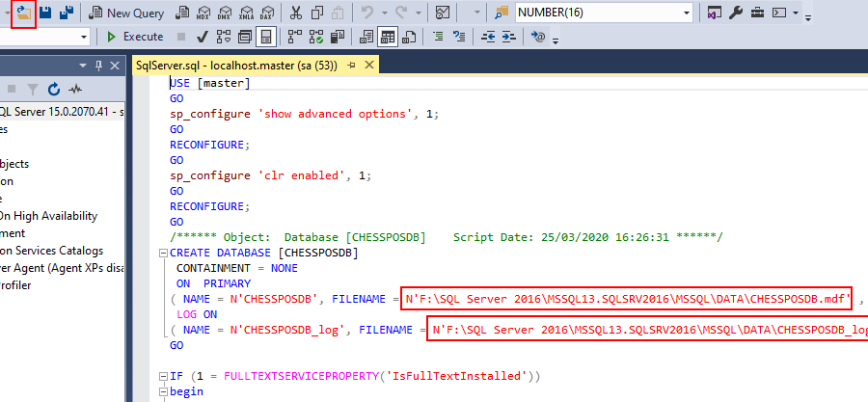The width and height of the screenshot is (868, 402).
Task: Open the Properties Window wrench icon
Action: click(736, 13)
